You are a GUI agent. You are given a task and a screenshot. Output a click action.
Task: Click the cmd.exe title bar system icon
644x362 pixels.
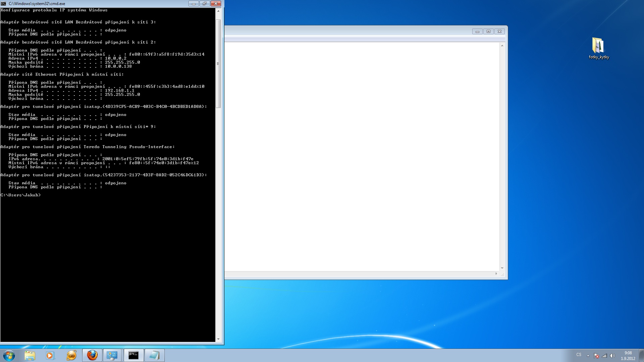[3, 4]
